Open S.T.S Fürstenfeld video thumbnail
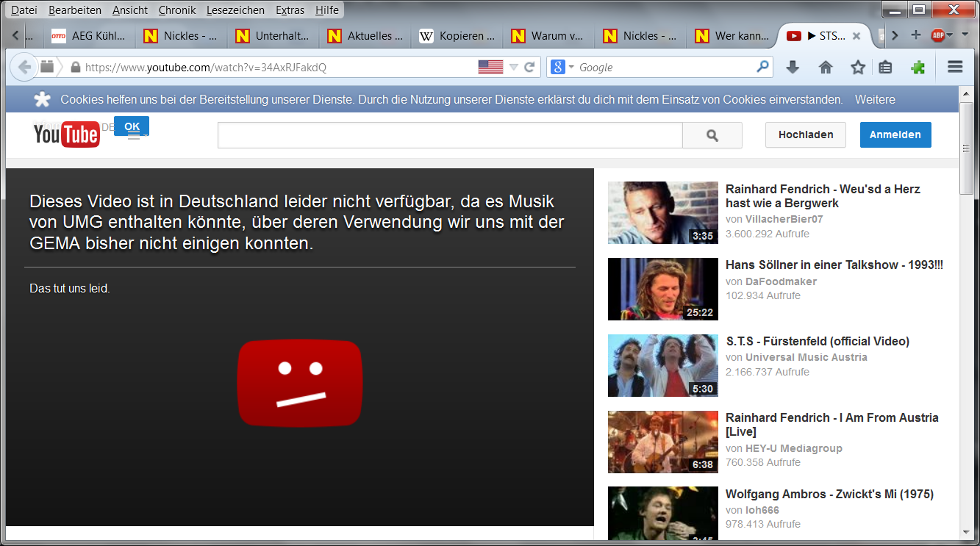 (x=663, y=365)
